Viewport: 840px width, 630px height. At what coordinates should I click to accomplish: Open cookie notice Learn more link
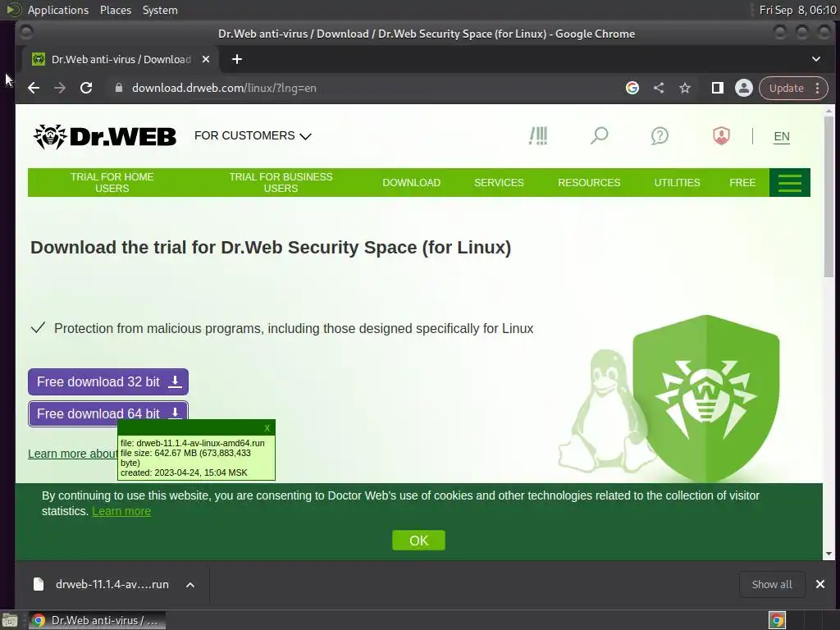click(x=121, y=511)
